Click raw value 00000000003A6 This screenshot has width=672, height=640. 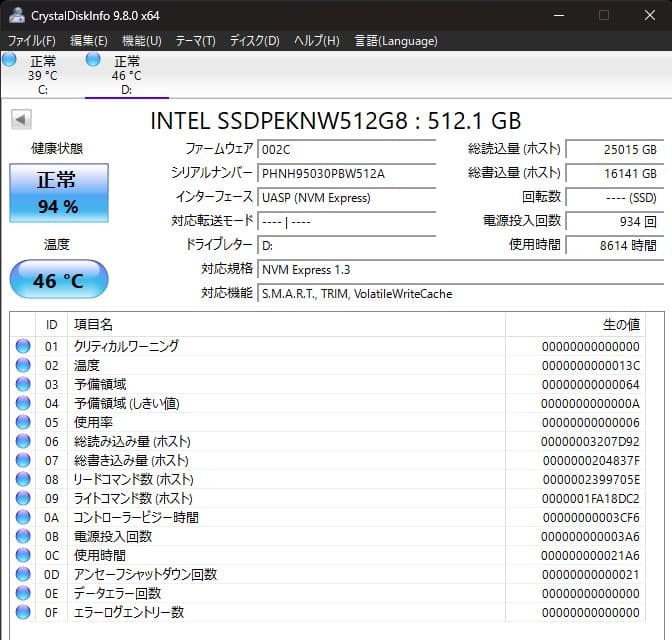click(x=590, y=537)
